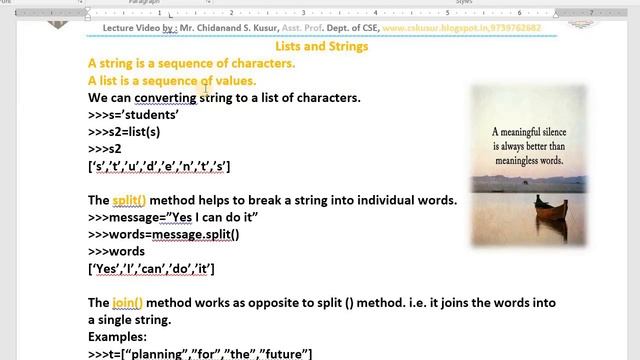Click the code line >>>s='students'
Screen dimensions: 640x360
pos(133,115)
